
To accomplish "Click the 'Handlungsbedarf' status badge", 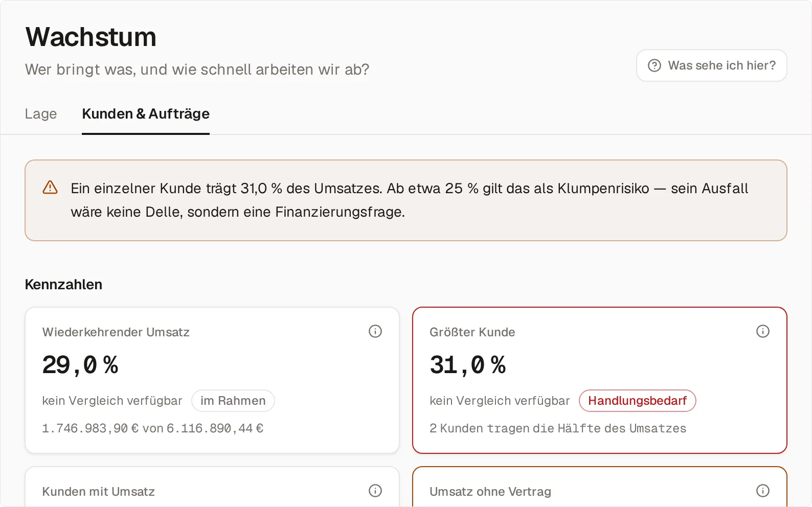I will click(637, 401).
